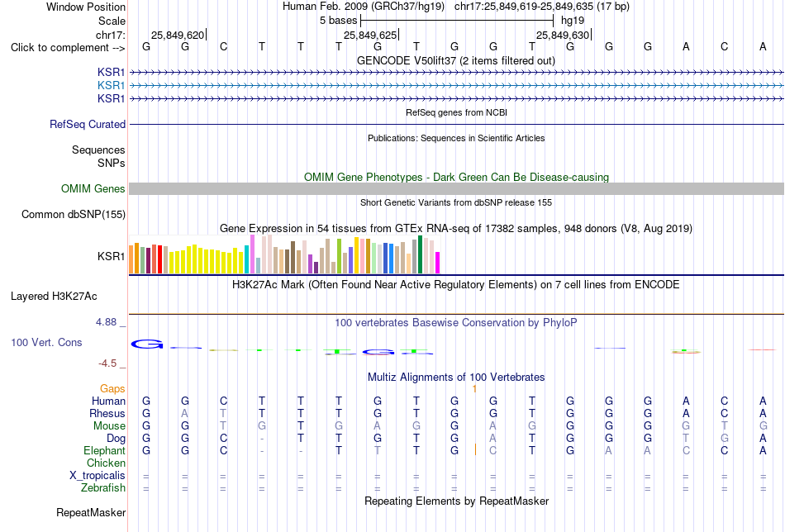Click the Dog species label

tap(117, 439)
